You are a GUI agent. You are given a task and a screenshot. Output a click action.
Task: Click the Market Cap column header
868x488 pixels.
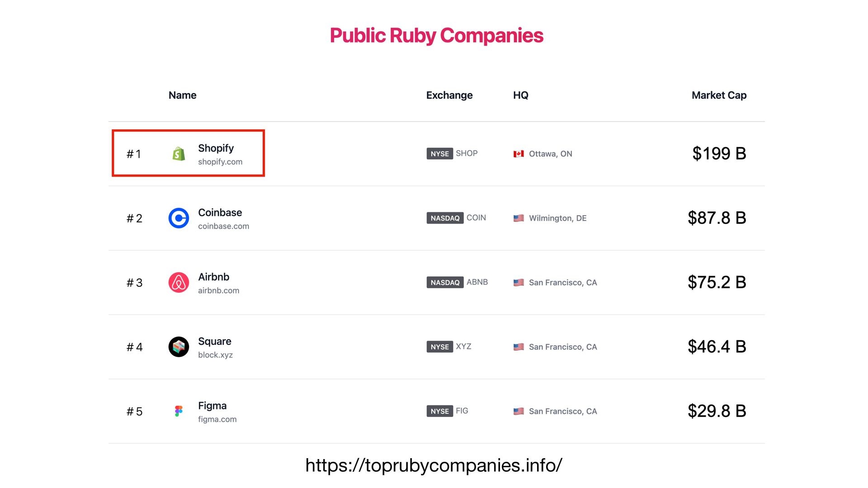(x=719, y=95)
